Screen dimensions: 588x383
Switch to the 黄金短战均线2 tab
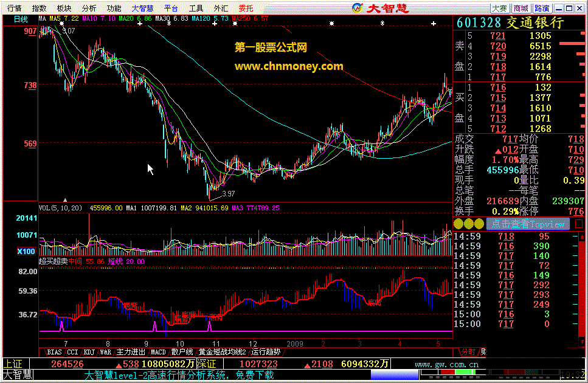223,352
